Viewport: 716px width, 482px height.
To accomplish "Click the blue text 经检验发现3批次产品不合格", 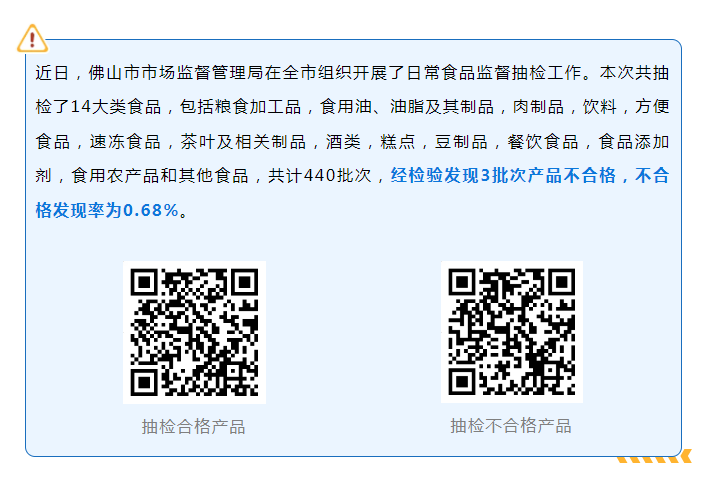I will pos(503,176).
